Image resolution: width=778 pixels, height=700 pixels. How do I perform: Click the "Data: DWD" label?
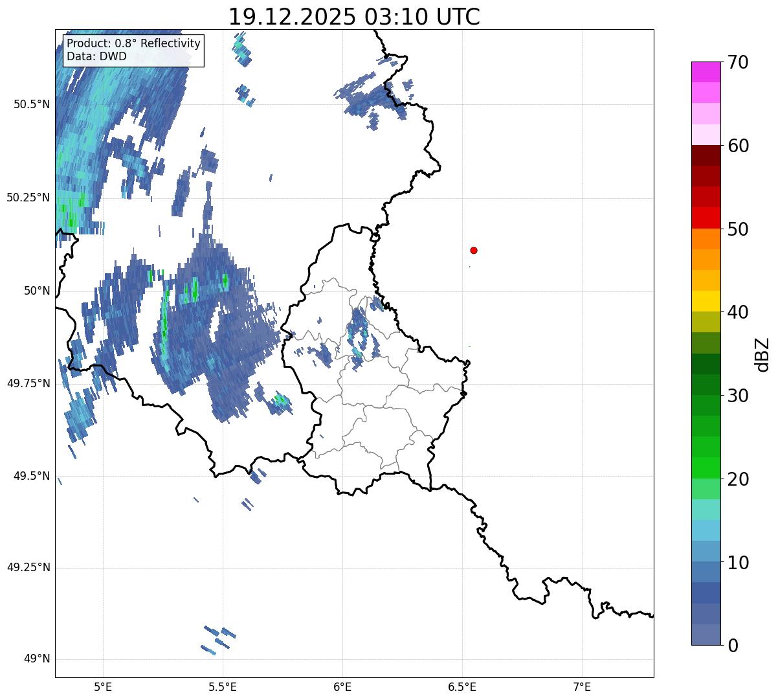pos(96,56)
